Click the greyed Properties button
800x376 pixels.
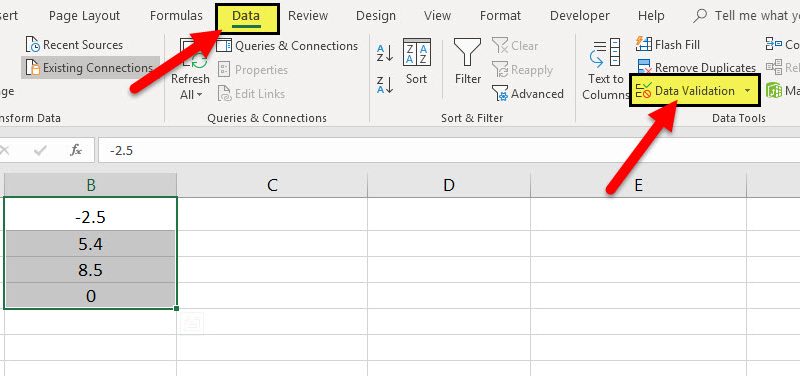tap(253, 69)
